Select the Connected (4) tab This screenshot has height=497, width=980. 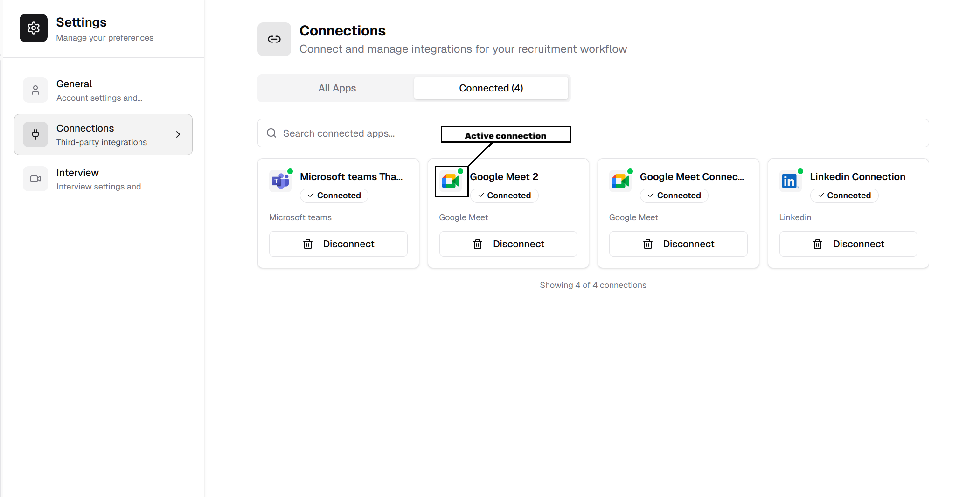tap(490, 88)
